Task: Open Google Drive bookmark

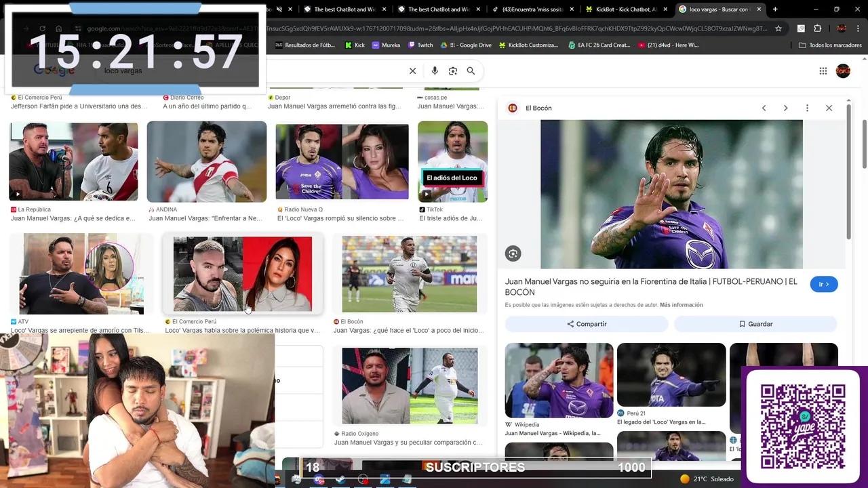Action: [466, 45]
